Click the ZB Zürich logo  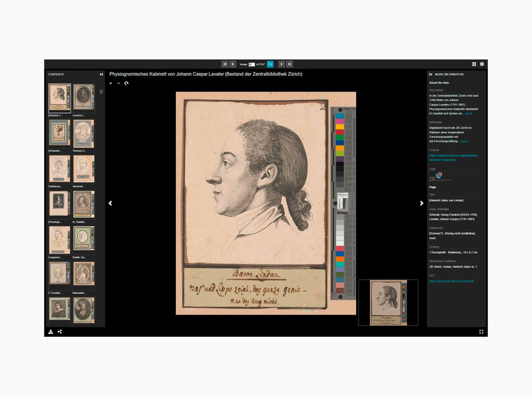(x=441, y=177)
